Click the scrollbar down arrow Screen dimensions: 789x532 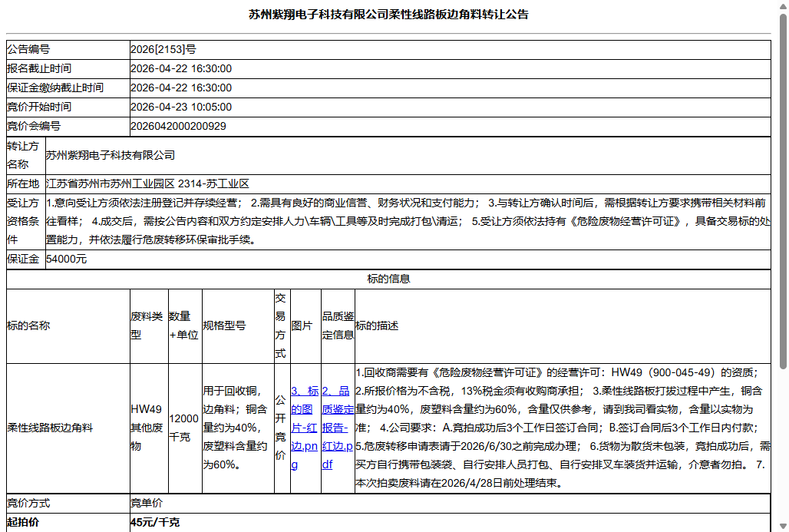[x=783, y=526]
